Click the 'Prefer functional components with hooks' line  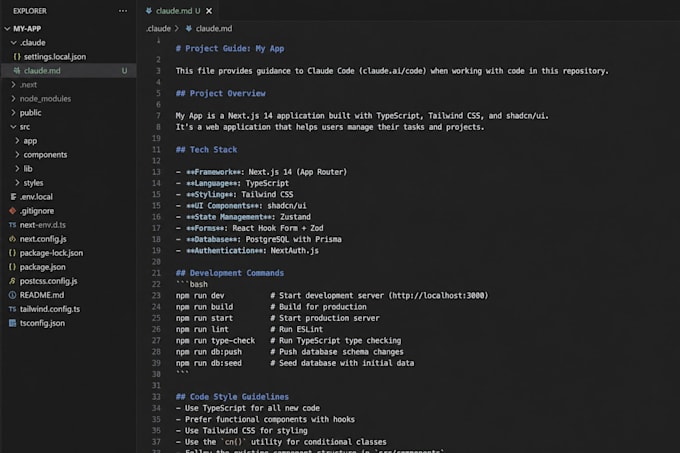pos(265,419)
